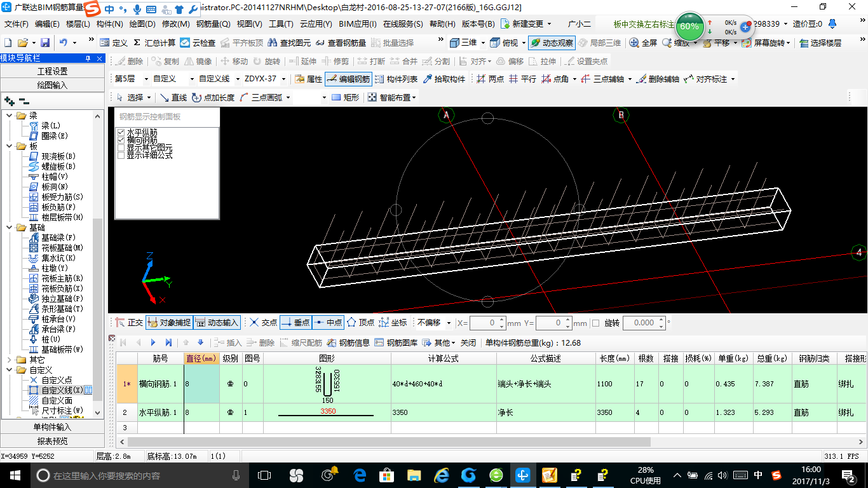Toggle 横向钢筋 checkbox
Screen dimensions: 868x488
[x=121, y=140]
